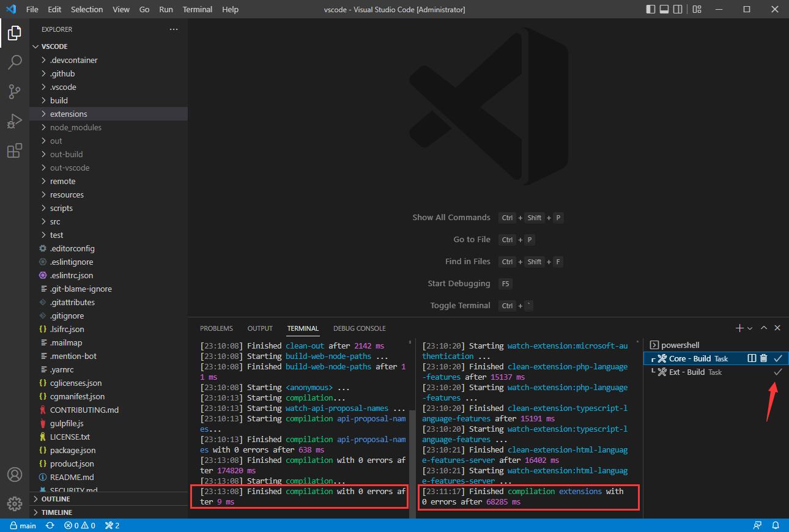Viewport: 789px width, 532px height.
Task: Split the Core - Build terminal
Action: 752,358
